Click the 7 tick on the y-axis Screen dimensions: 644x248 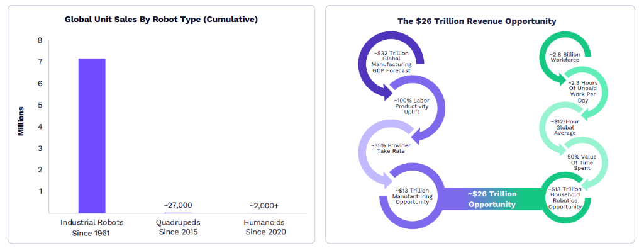[x=40, y=62]
